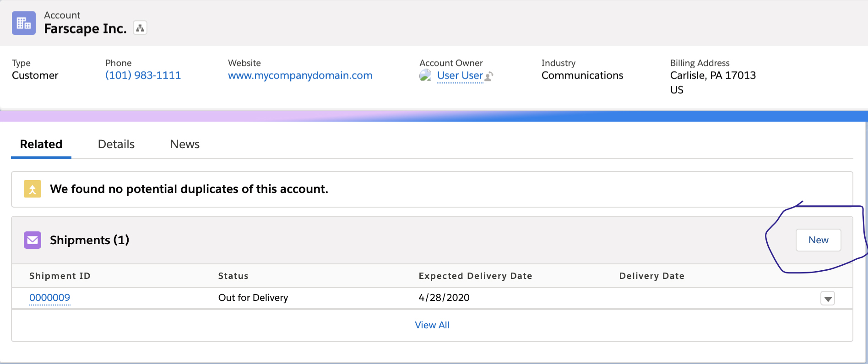Click the purple Shipments envelope icon
This screenshot has width=868, height=364.
coord(33,240)
